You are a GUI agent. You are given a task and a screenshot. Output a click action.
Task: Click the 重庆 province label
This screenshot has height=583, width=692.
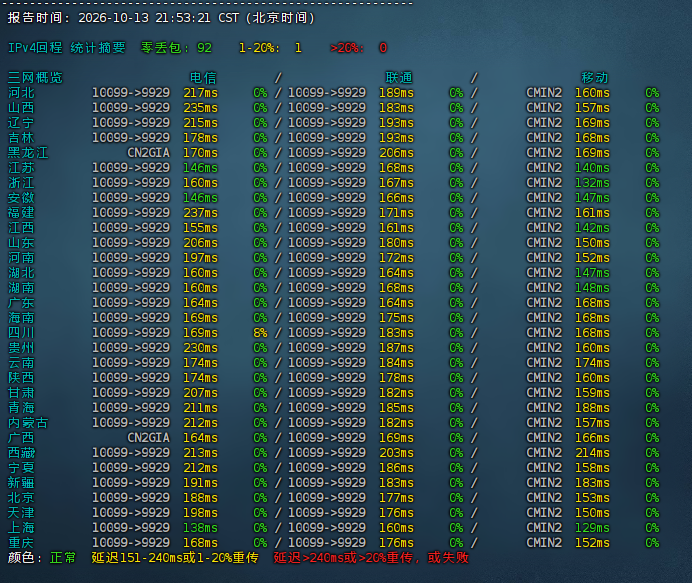point(21,543)
